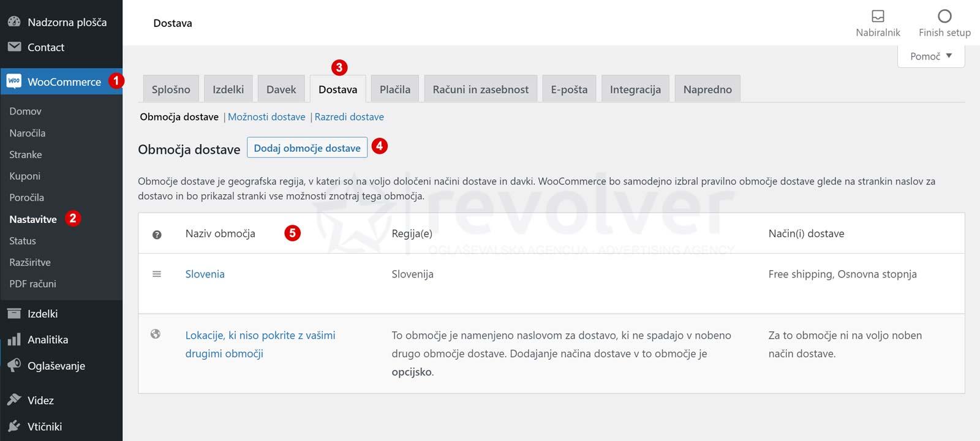Viewport: 980px width, 441px height.
Task: Expand the Pomoč help dropdown
Action: tap(931, 56)
